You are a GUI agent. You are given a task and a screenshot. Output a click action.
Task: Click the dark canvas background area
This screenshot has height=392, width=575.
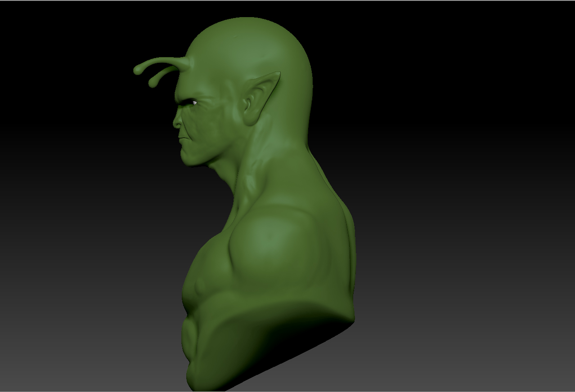click(450, 90)
